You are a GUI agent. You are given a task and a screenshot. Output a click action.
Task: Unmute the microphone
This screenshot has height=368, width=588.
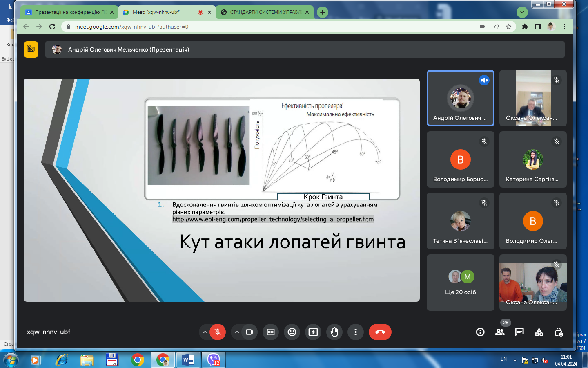(218, 332)
